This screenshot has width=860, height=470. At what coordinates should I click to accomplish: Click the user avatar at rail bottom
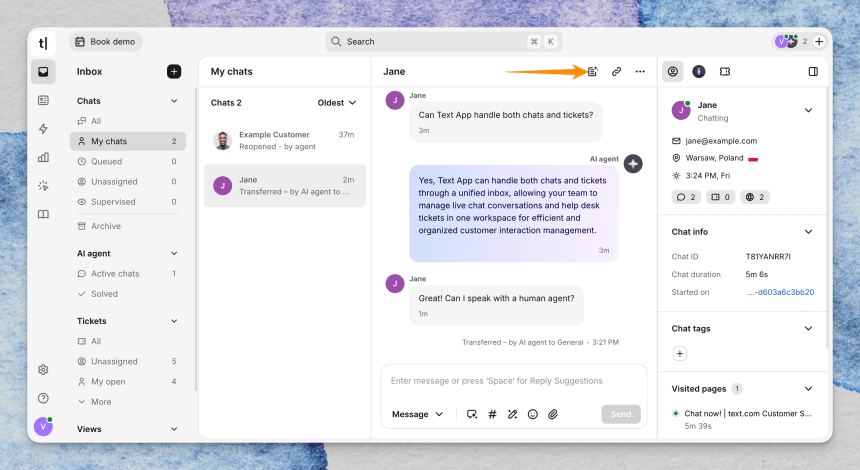click(x=43, y=426)
